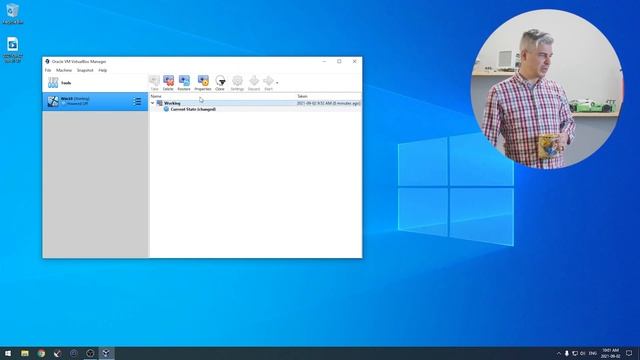Click the VirtualBox cube taskbar icon
Viewport: 640px width, 360px height.
(x=106, y=353)
